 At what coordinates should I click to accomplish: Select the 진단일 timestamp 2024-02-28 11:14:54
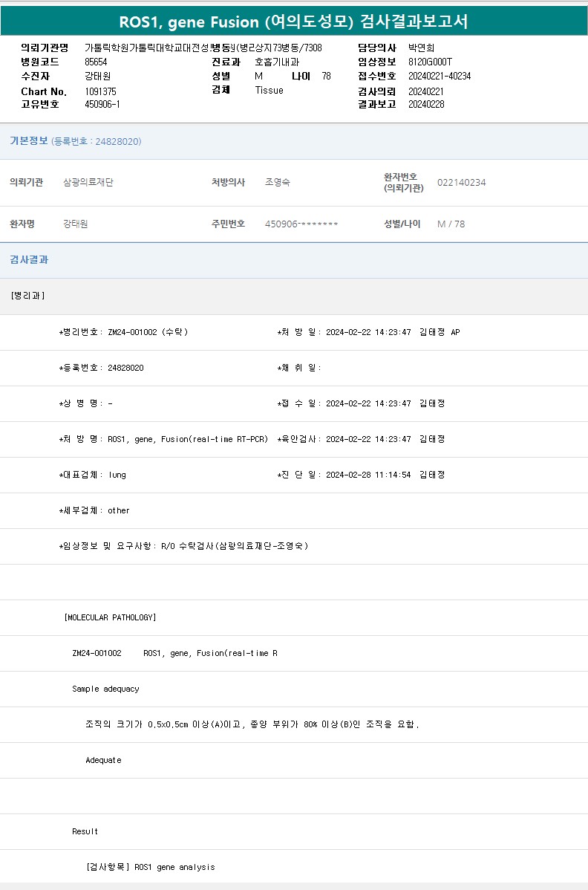coord(368,475)
